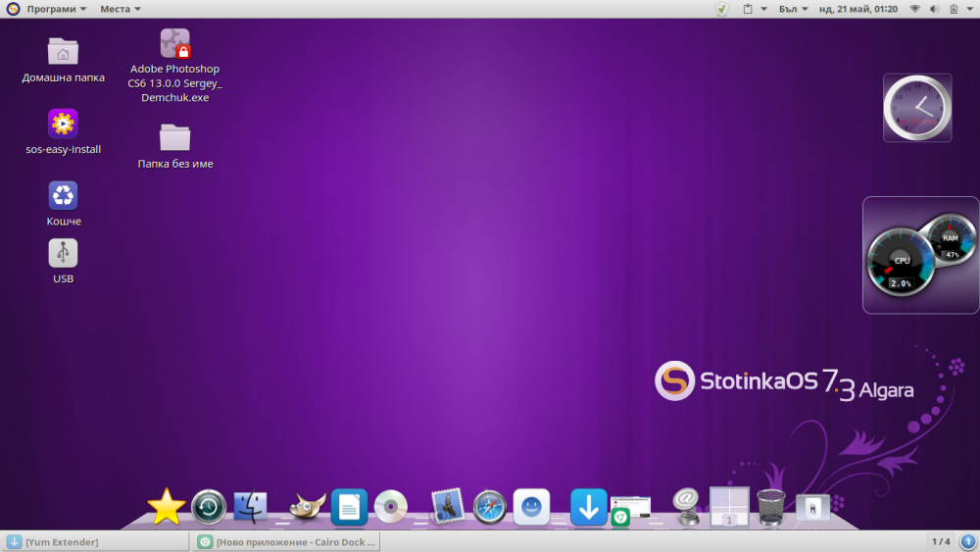This screenshot has width=980, height=552.
Task: Open the blue smiley face chat dock icon
Action: click(x=531, y=506)
